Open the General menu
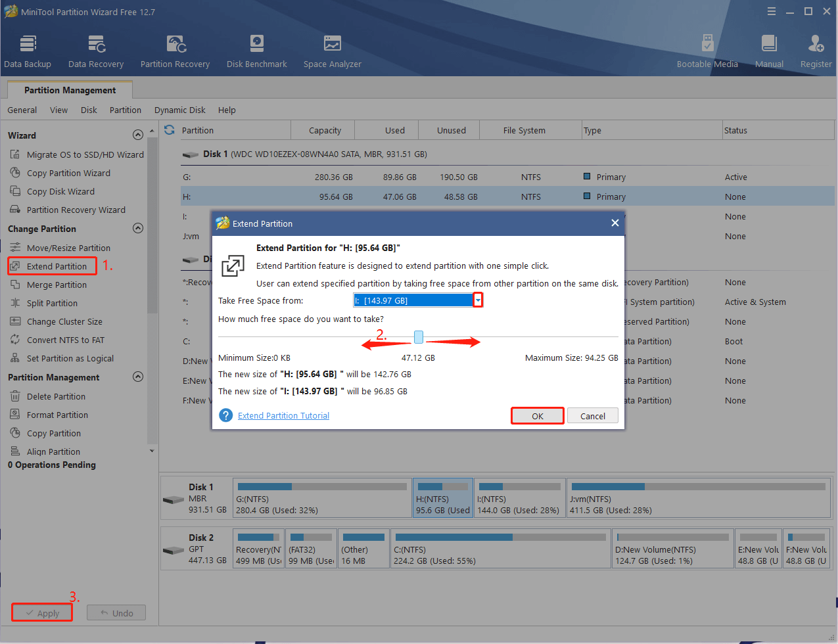Image resolution: width=838 pixels, height=644 pixels. click(22, 110)
